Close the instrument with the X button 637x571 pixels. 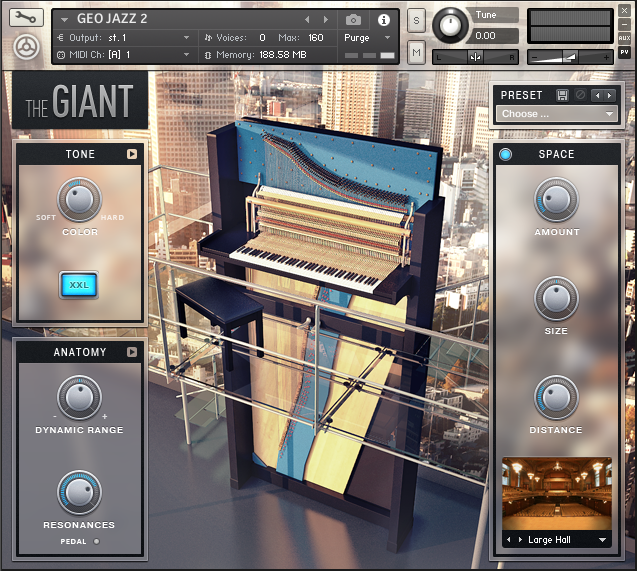point(624,11)
